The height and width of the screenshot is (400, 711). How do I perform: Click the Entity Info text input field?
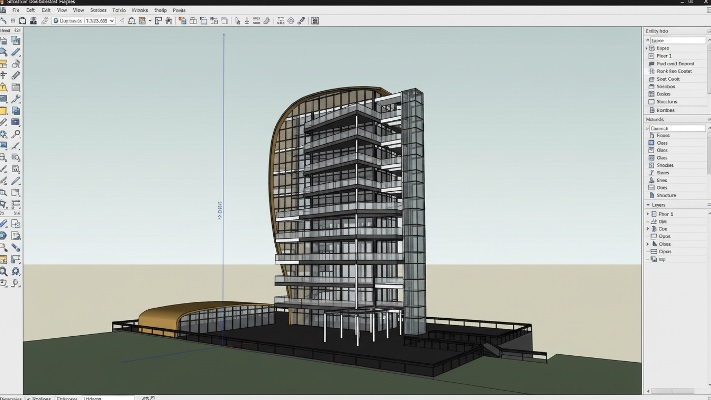pyautogui.click(x=675, y=40)
